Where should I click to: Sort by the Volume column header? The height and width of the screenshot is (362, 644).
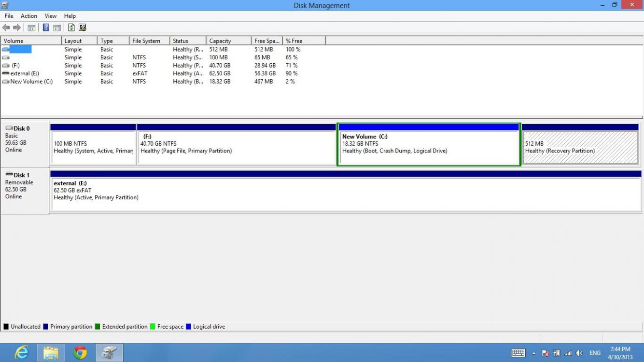[31, 41]
